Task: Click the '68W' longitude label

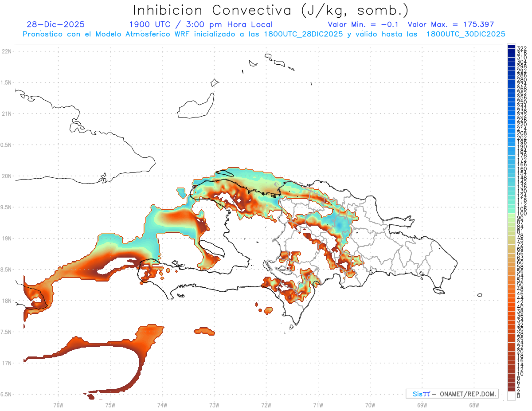Action: point(474,405)
